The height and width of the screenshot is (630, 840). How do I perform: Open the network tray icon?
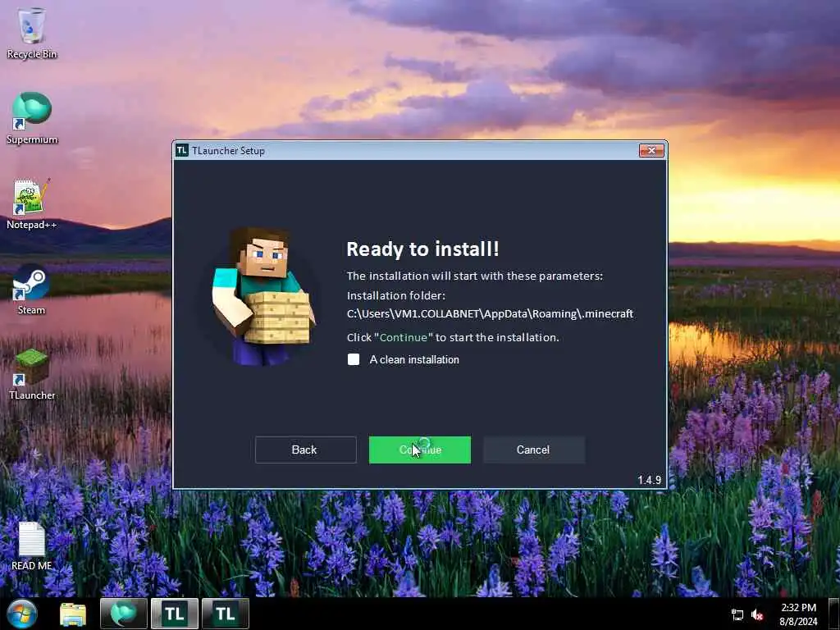tap(737, 614)
